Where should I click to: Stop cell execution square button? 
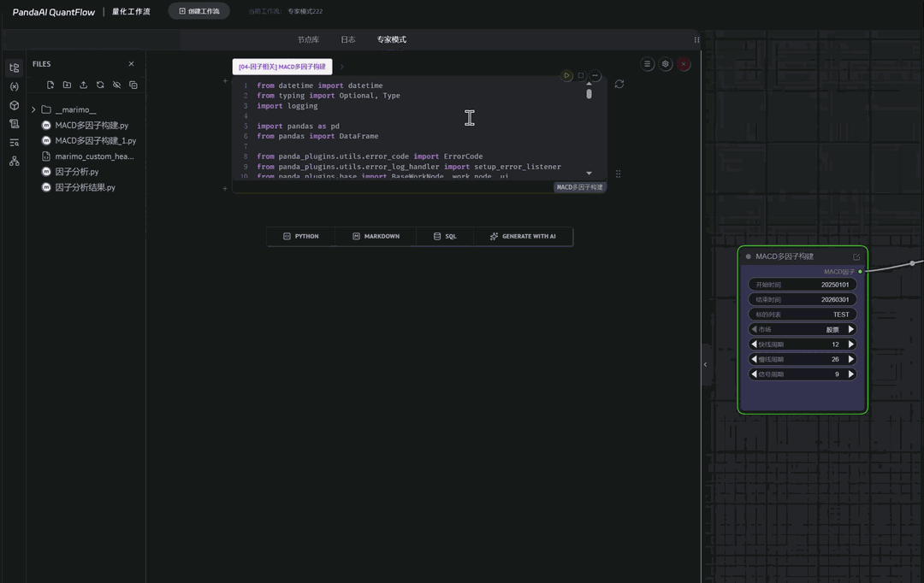[581, 75]
